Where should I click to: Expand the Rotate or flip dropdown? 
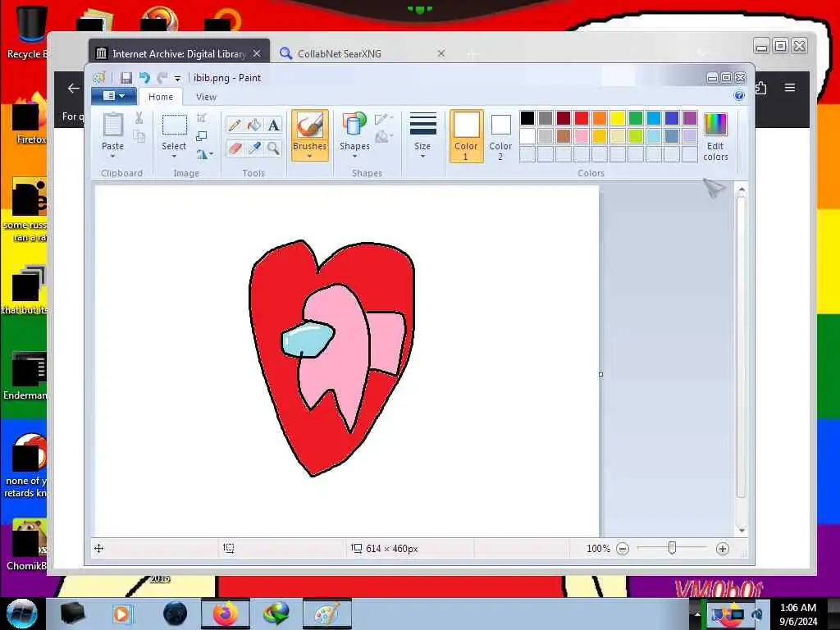204,154
